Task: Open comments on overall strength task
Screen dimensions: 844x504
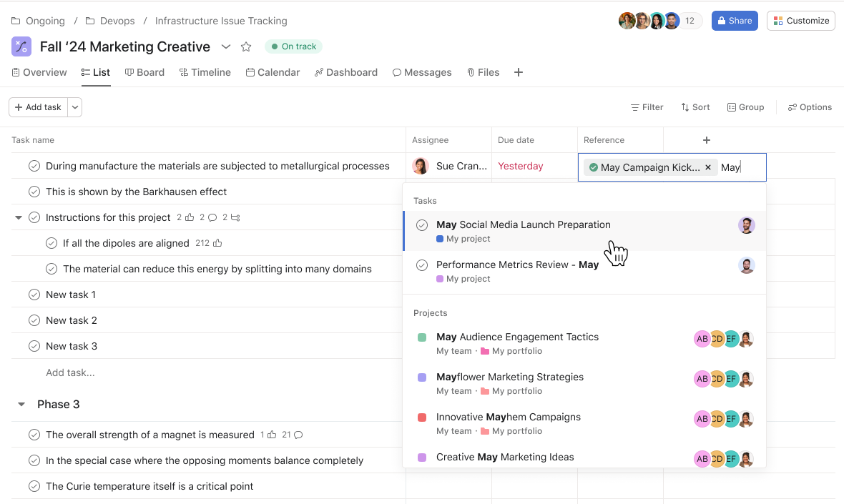Action: [298, 435]
